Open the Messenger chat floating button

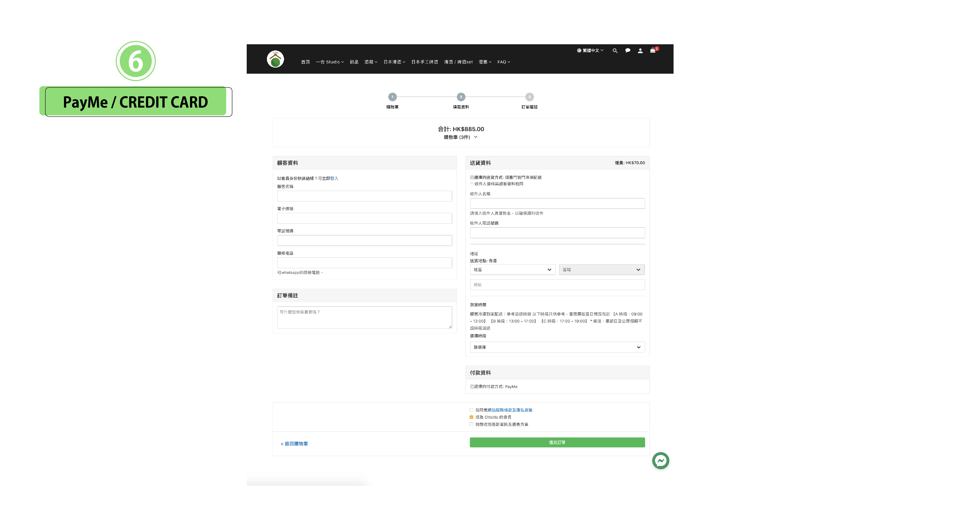pos(660,461)
